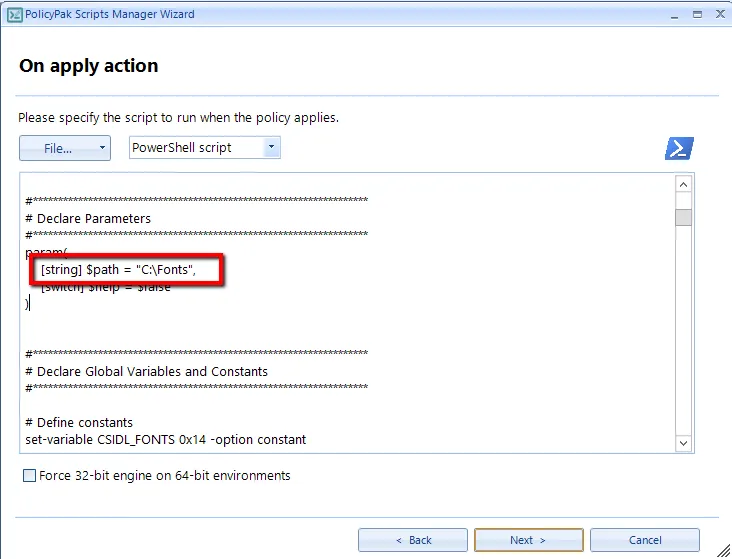Click the script editor scroll down arrow

684,442
